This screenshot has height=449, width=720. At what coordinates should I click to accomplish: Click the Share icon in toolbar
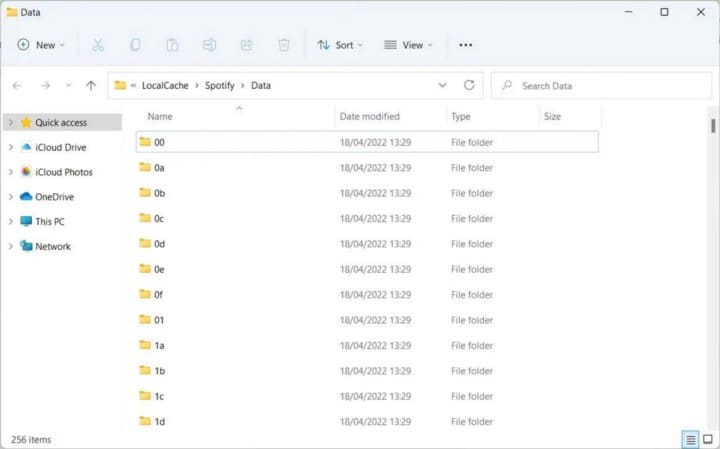[247, 45]
